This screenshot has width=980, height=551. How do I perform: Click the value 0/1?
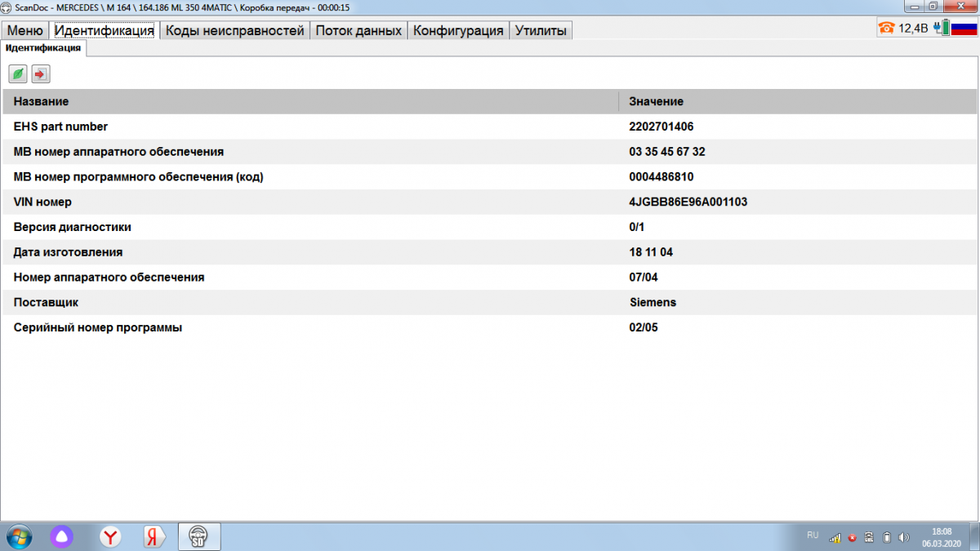(637, 227)
